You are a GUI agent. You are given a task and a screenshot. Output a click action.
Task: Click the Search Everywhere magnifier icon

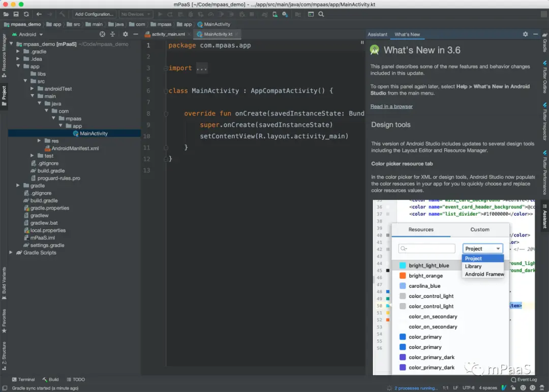[321, 14]
